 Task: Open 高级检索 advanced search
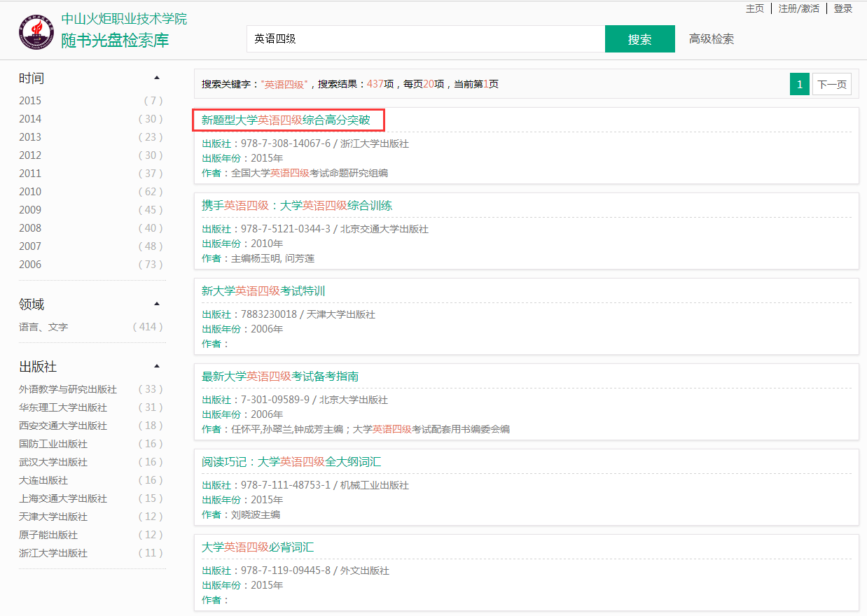tap(712, 39)
